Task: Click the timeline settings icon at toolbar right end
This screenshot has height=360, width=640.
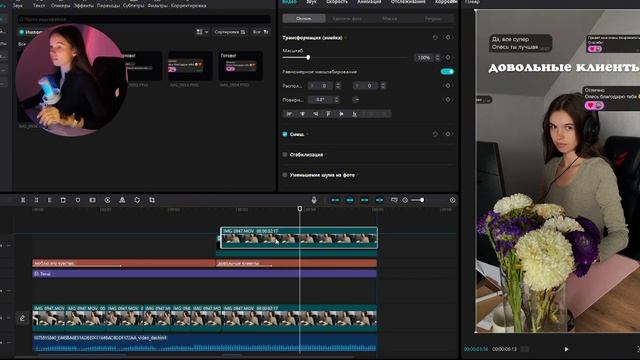Action: pyautogui.click(x=452, y=200)
